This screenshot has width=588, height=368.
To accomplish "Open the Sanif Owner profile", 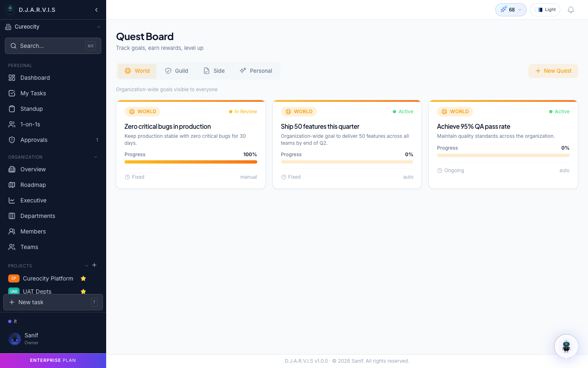I will [x=53, y=339].
